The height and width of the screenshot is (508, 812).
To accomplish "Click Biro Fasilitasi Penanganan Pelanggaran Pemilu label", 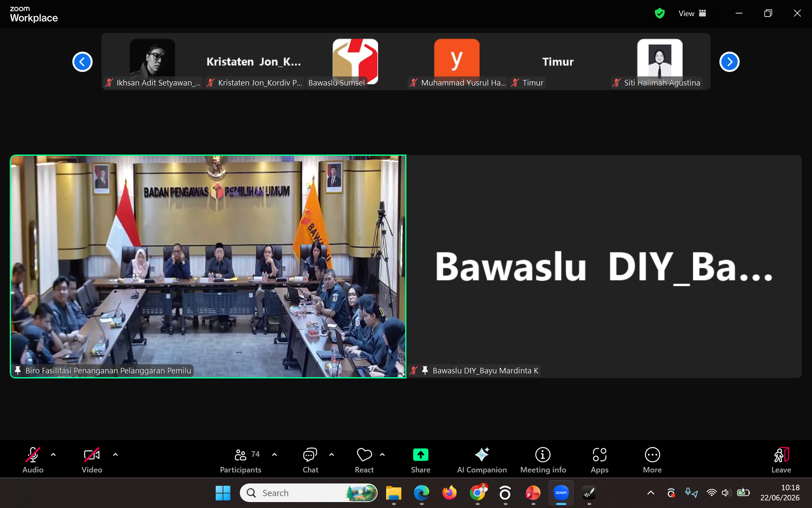I will (108, 371).
